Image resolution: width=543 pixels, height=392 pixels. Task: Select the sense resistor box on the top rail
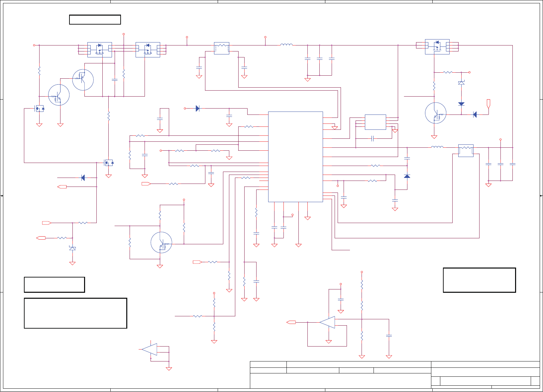point(222,48)
